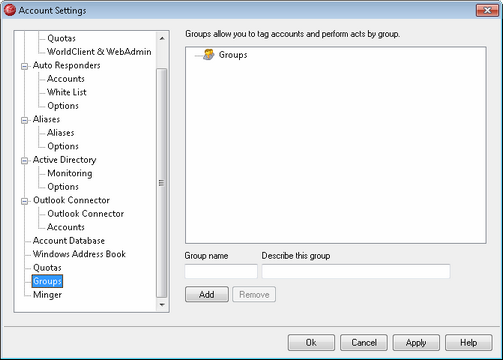Cancel the Account Settings dialog
503x360 pixels.
click(x=364, y=343)
